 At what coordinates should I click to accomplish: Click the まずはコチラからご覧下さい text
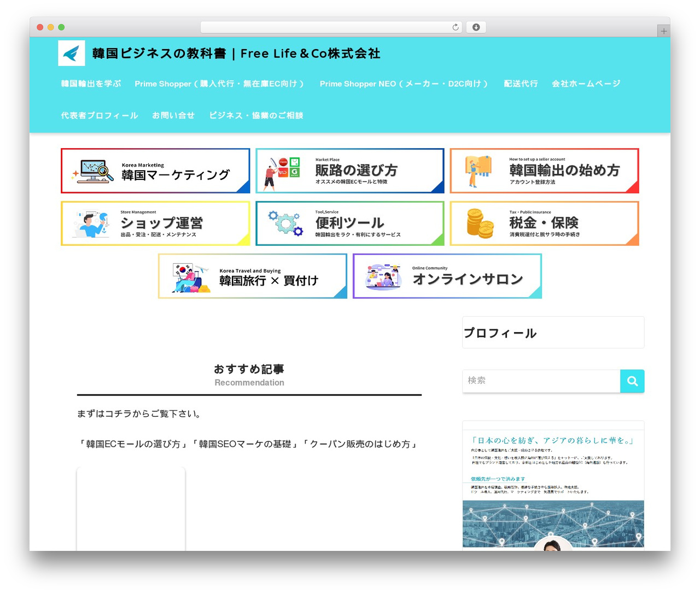140,414
